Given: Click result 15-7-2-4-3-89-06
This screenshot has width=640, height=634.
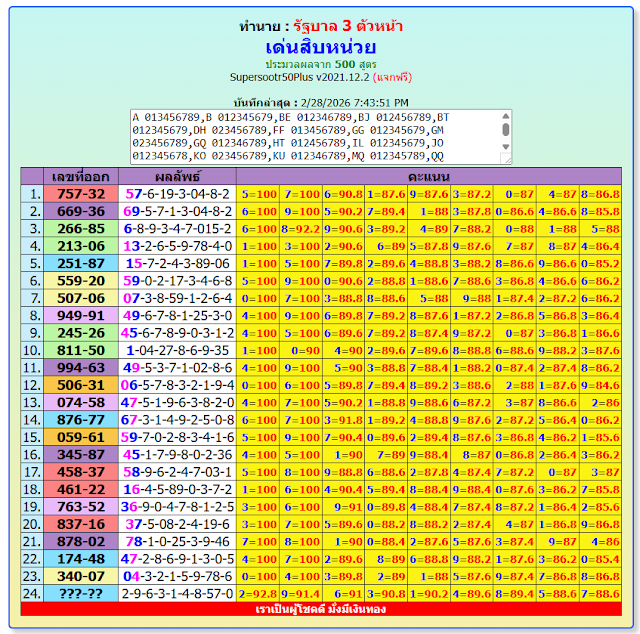Looking at the screenshot, I should coord(177,263).
